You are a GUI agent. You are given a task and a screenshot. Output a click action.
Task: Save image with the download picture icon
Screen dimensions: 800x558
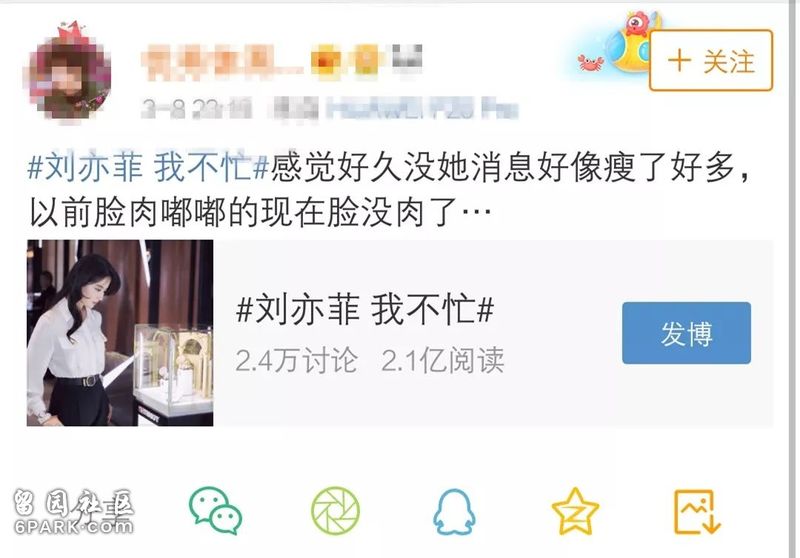(x=697, y=512)
